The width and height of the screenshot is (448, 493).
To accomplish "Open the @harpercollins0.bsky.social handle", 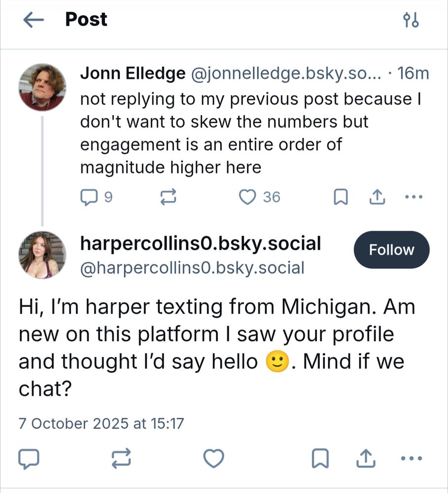I will tap(192, 268).
